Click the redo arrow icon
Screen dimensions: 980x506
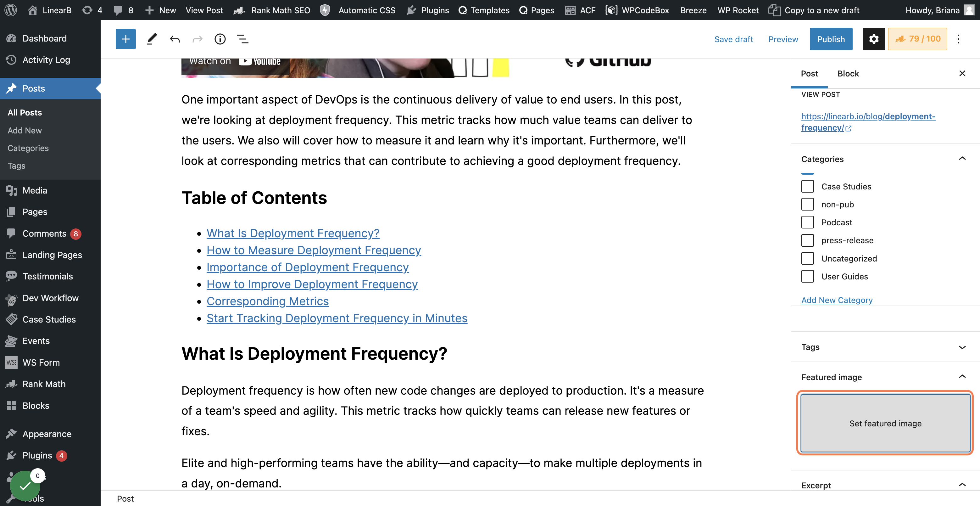click(198, 39)
